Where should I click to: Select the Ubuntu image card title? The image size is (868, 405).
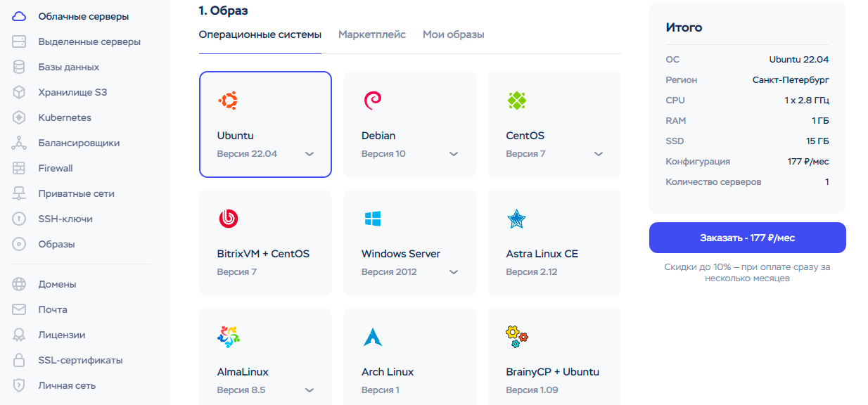(235, 136)
